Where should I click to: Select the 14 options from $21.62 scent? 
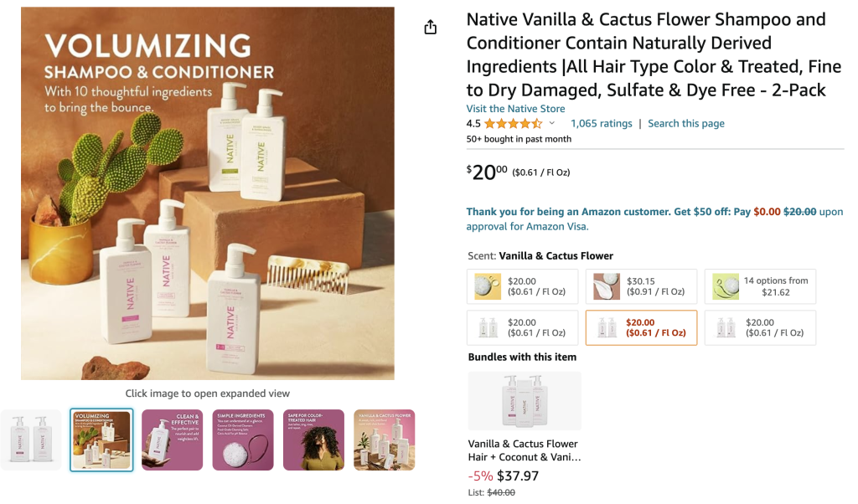tap(760, 286)
